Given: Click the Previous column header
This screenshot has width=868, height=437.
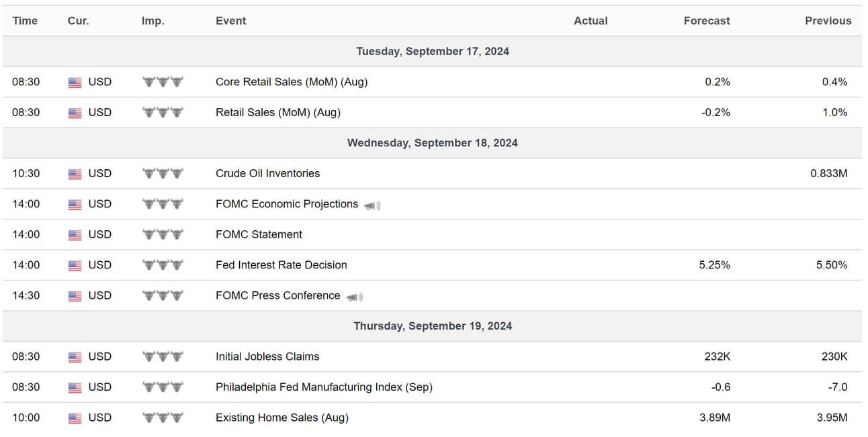Looking at the screenshot, I should 828,21.
